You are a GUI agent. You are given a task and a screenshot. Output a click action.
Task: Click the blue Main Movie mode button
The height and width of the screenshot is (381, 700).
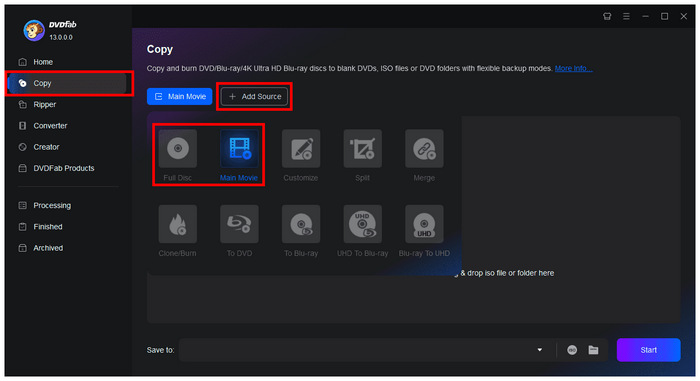coord(179,96)
